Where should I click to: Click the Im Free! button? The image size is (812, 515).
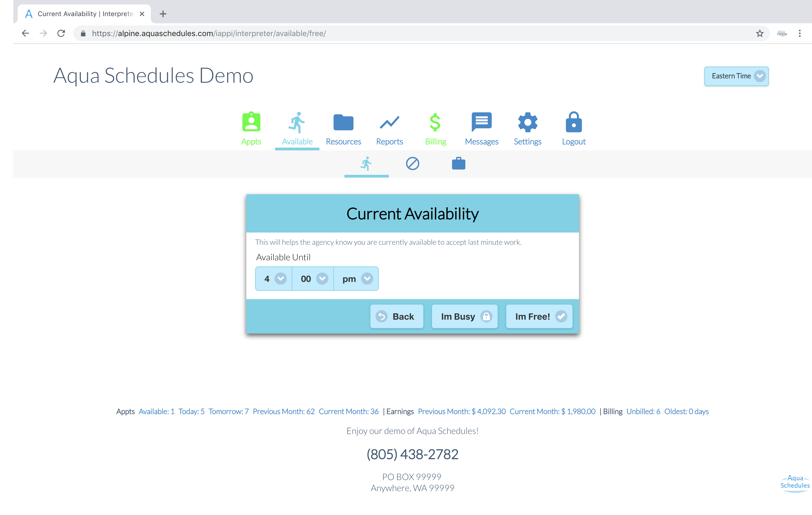(x=539, y=317)
